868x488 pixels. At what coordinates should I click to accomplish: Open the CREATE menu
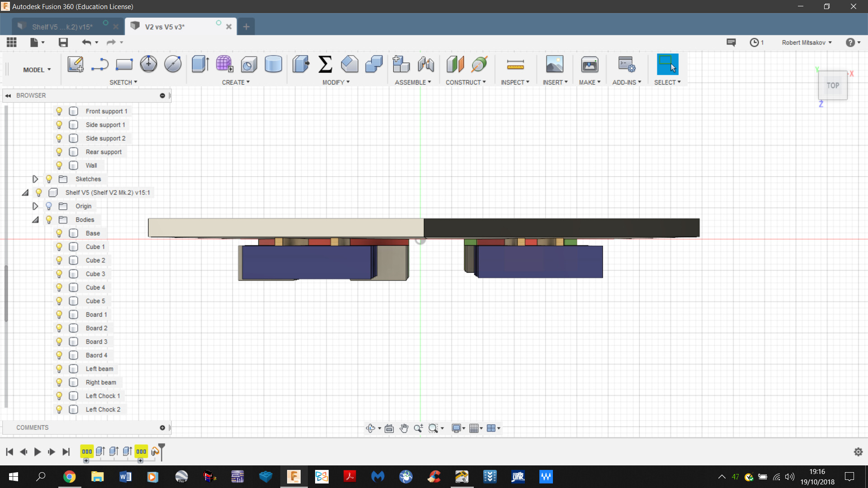pos(236,82)
